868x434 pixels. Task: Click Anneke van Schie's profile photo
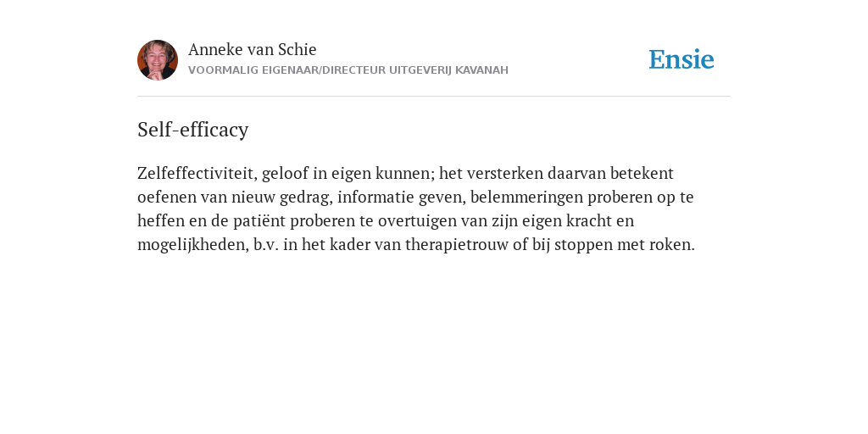point(157,60)
